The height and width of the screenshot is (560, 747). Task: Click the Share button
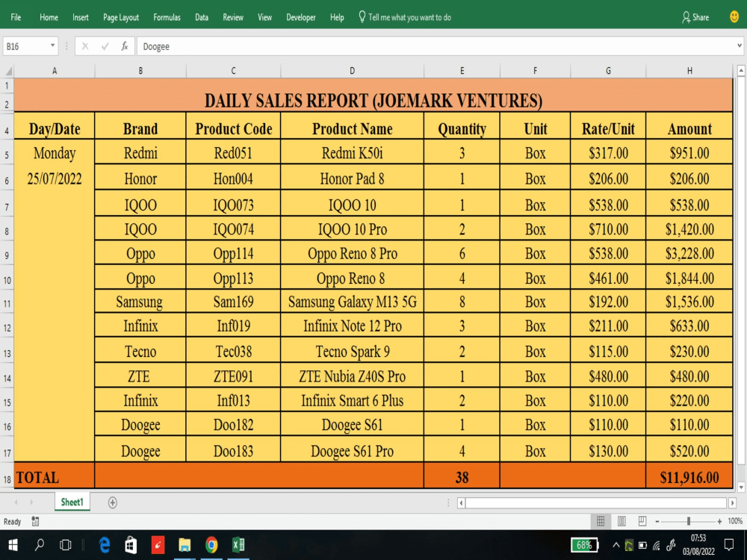tap(695, 17)
